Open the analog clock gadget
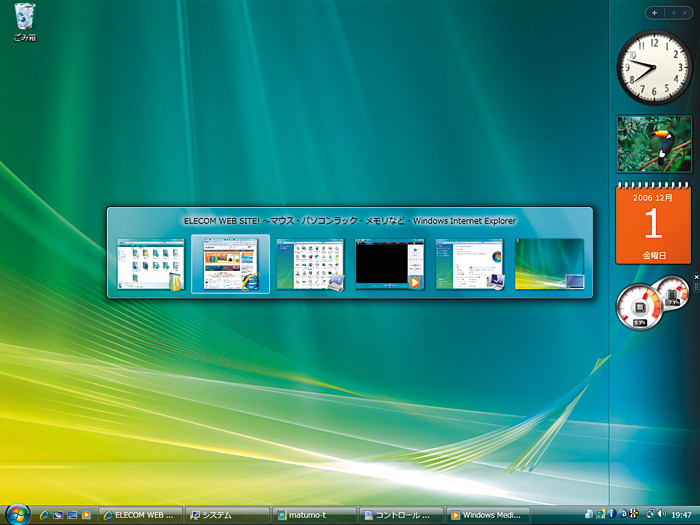 [x=653, y=67]
